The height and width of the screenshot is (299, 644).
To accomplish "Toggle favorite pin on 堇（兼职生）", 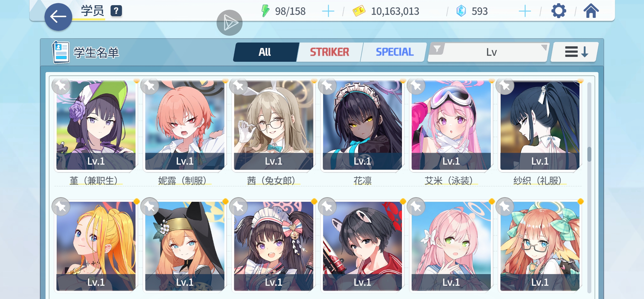I will pos(61,86).
